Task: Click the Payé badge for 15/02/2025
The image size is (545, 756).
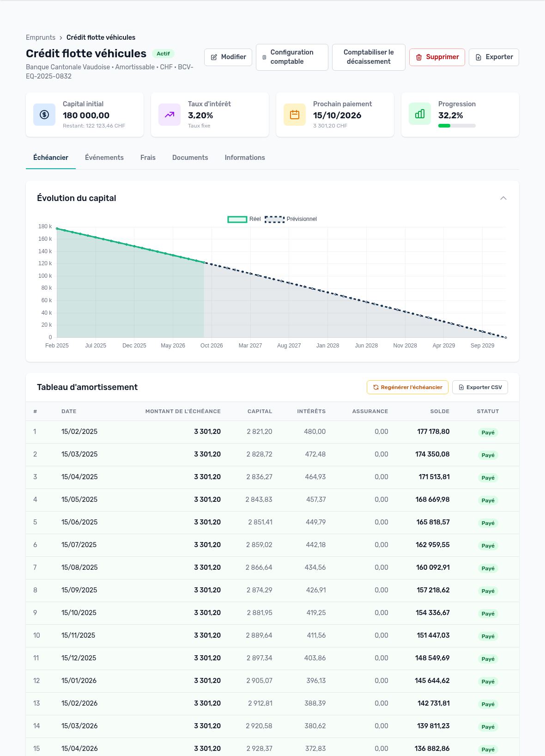Action: [488, 433]
